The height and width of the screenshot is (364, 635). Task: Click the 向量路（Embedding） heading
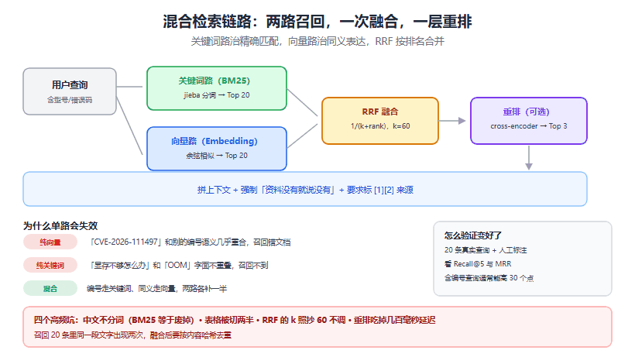coord(215,141)
